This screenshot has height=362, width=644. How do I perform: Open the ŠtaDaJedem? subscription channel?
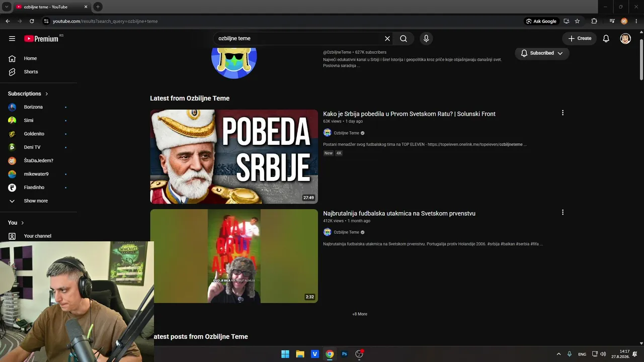click(39, 161)
